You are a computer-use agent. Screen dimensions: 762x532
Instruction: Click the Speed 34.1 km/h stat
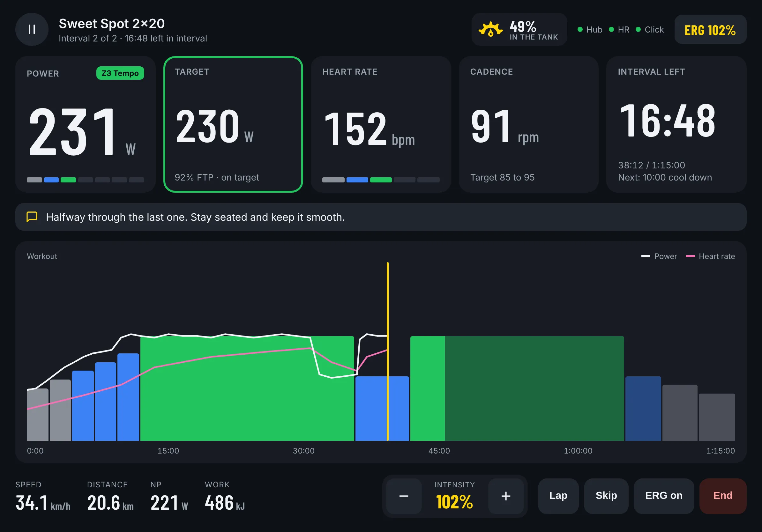coord(43,497)
